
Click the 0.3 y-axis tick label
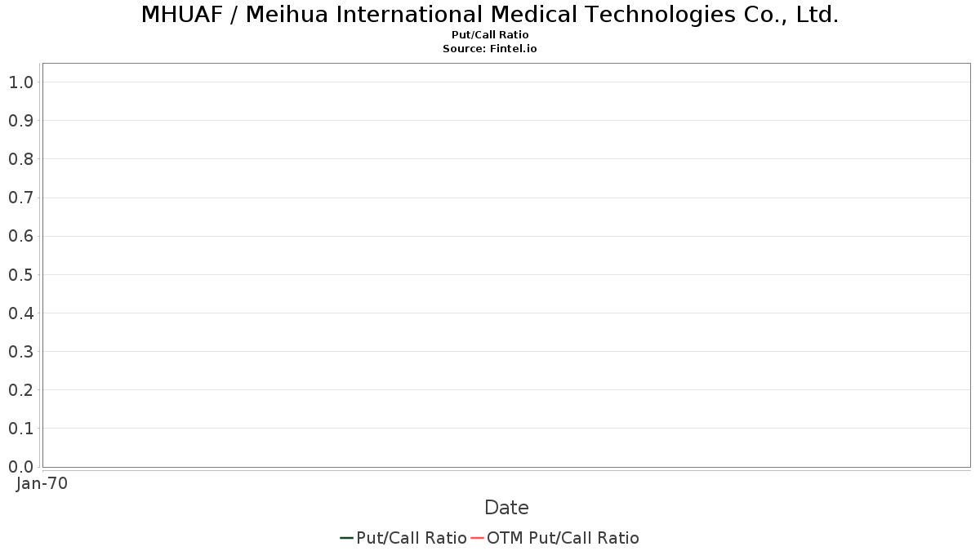click(x=20, y=352)
